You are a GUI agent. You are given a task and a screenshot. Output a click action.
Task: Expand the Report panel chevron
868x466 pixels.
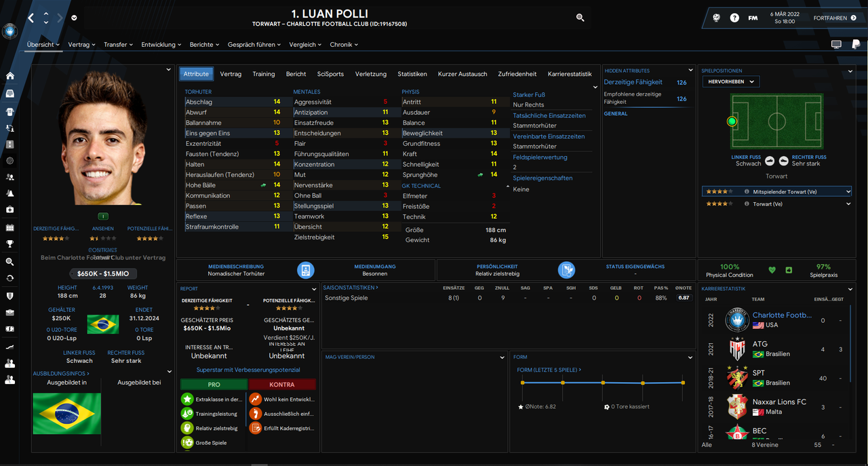pyautogui.click(x=313, y=288)
